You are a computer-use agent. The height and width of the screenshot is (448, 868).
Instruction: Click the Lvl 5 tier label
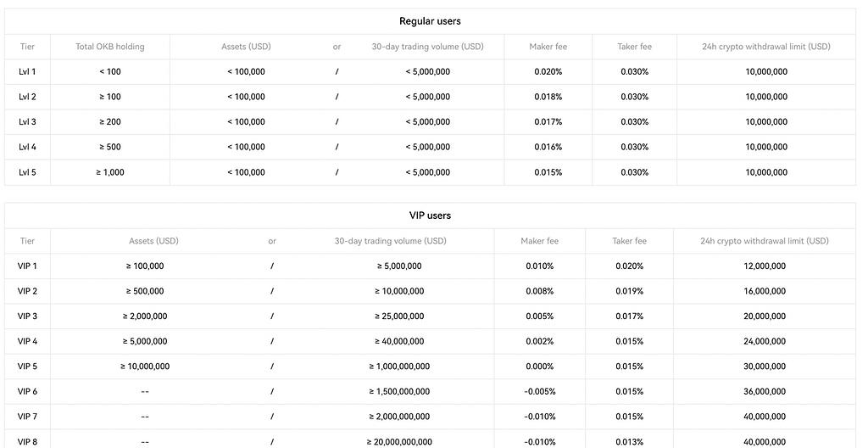pyautogui.click(x=27, y=172)
